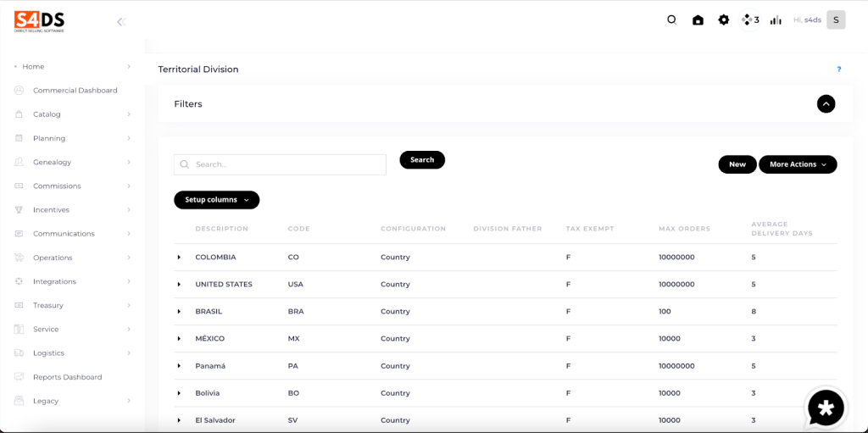Expand the COLOMBIA row
The height and width of the screenshot is (433, 868).
pyautogui.click(x=179, y=258)
